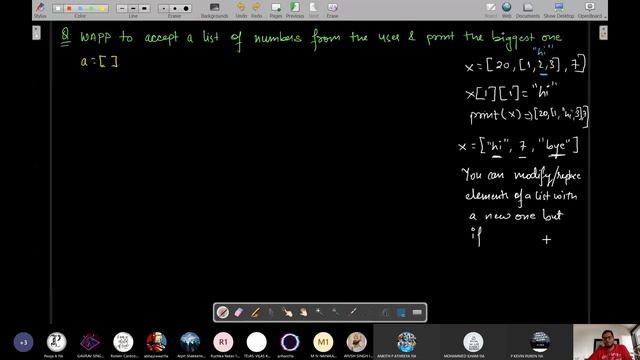Click the R1 participant avatar
The height and width of the screenshot is (360, 640).
[x=223, y=342]
